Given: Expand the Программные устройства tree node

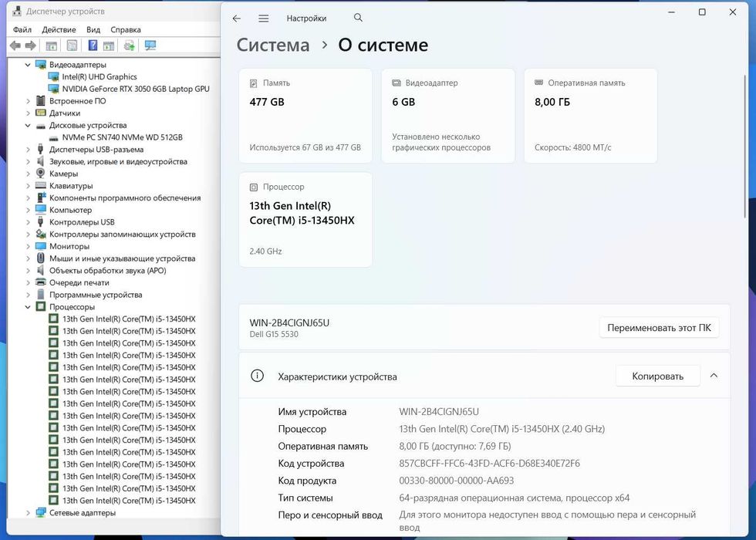Looking at the screenshot, I should tap(28, 295).
